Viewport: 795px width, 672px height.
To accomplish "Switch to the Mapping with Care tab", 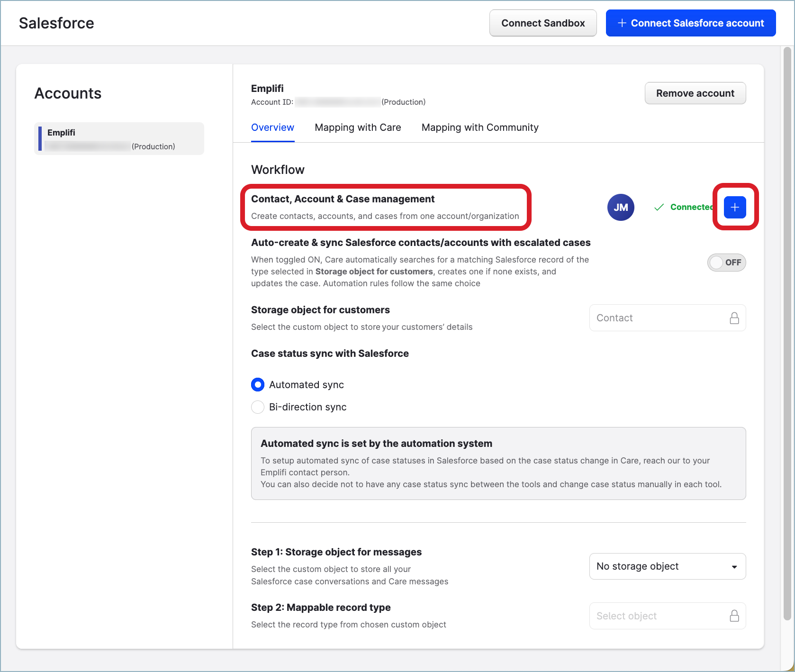I will [358, 127].
